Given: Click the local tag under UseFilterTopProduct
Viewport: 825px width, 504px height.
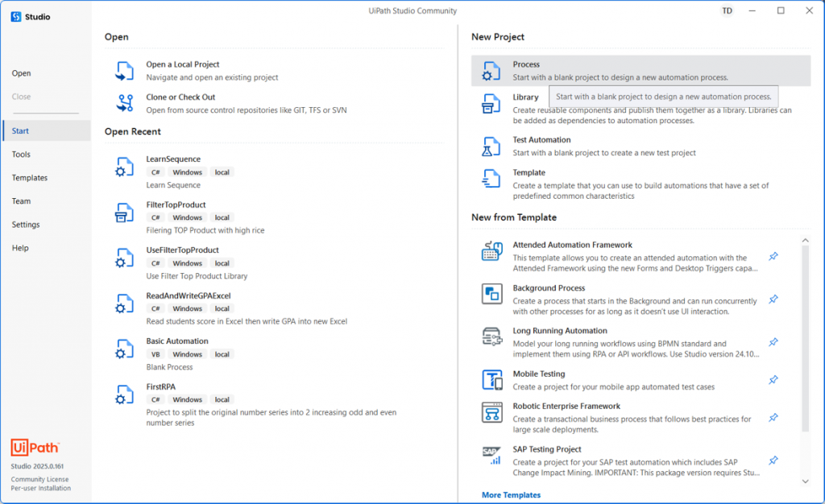Looking at the screenshot, I should point(222,263).
